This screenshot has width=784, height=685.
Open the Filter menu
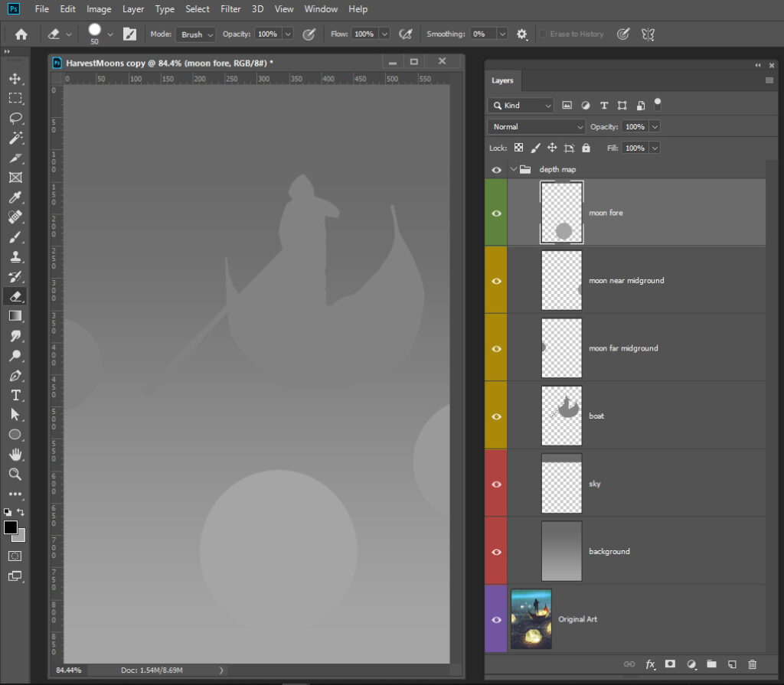point(230,9)
